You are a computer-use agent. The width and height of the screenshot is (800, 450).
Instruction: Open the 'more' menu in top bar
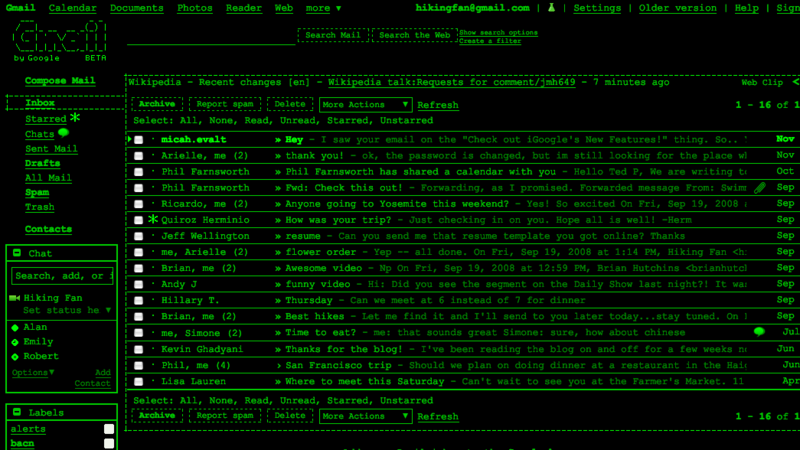click(x=323, y=8)
